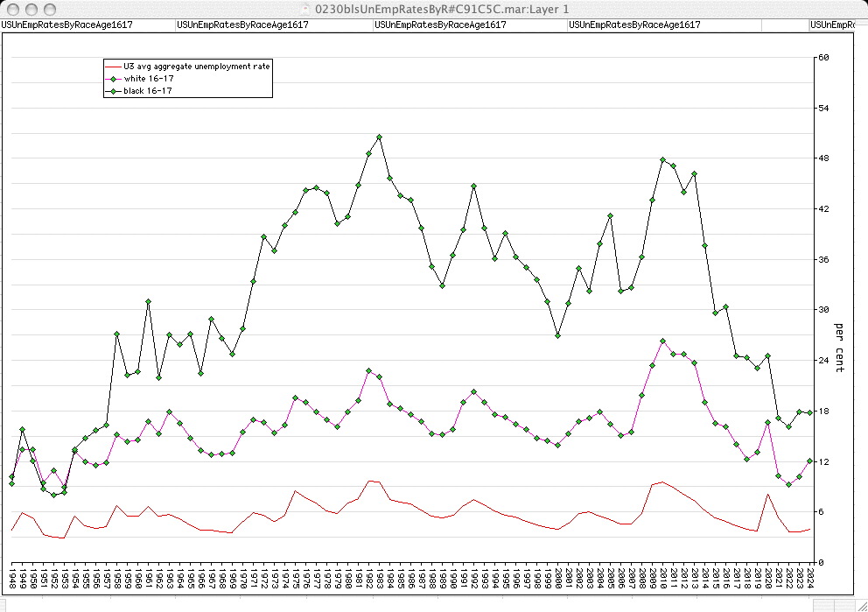Click the 2010 year label on x-axis
Screen dimensions: 868x612
coord(663,577)
